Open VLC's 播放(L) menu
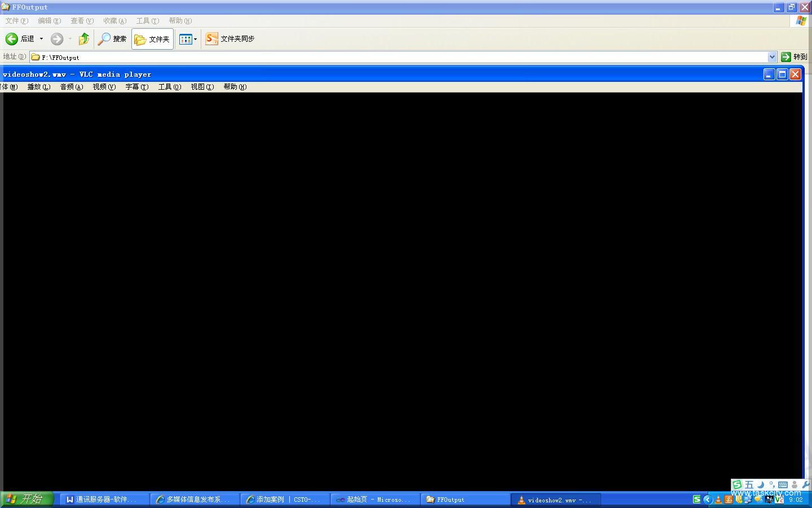 pyautogui.click(x=39, y=87)
